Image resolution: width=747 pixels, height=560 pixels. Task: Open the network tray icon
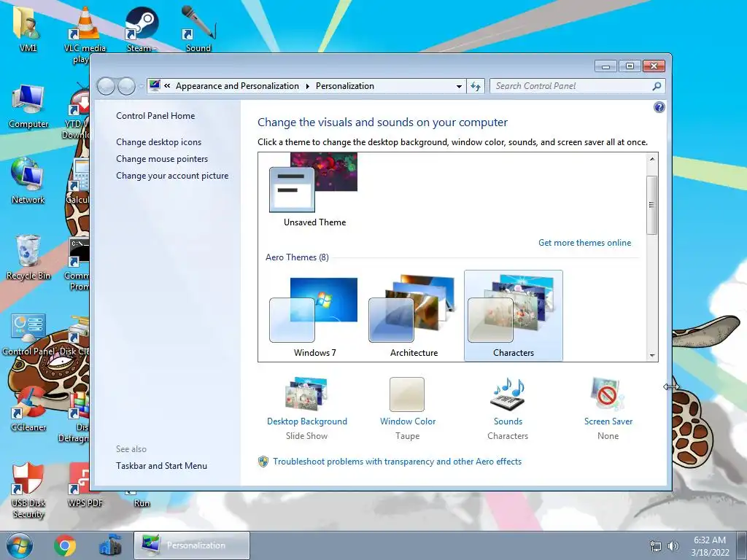(x=656, y=546)
